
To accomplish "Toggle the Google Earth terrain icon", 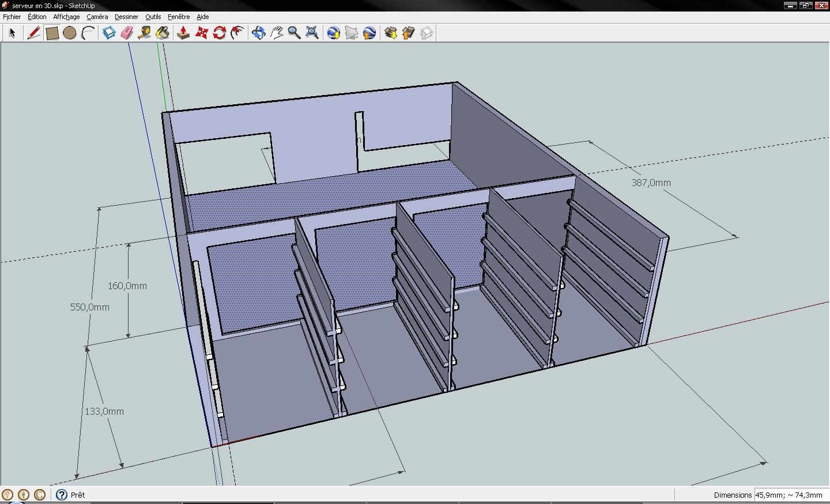I will pyautogui.click(x=352, y=33).
